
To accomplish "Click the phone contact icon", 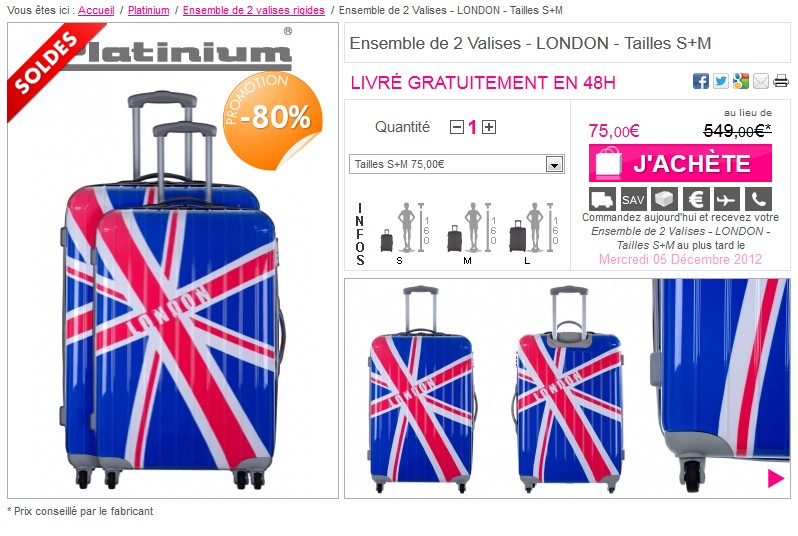I will coord(758,199).
